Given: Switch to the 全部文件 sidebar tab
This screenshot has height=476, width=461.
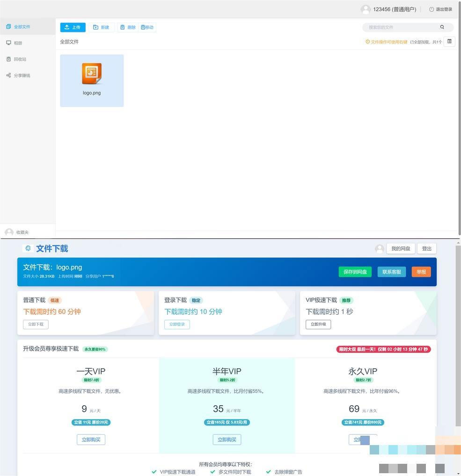Looking at the screenshot, I should pos(19,26).
